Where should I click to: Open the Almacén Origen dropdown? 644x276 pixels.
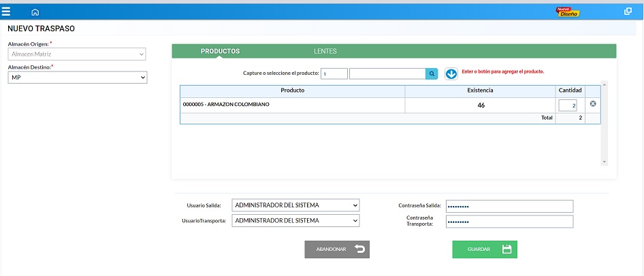[77, 54]
